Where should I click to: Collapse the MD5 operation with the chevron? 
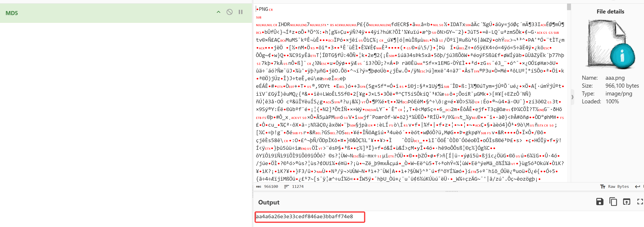pos(219,12)
